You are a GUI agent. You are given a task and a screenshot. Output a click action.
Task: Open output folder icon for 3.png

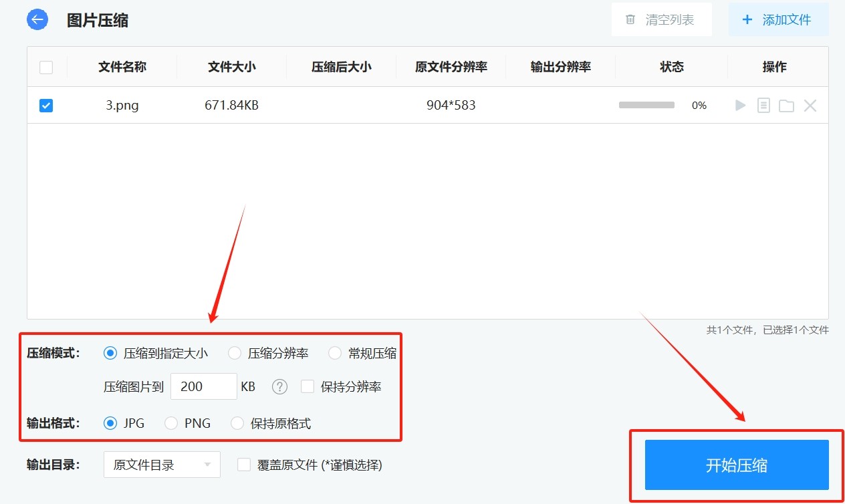(786, 106)
